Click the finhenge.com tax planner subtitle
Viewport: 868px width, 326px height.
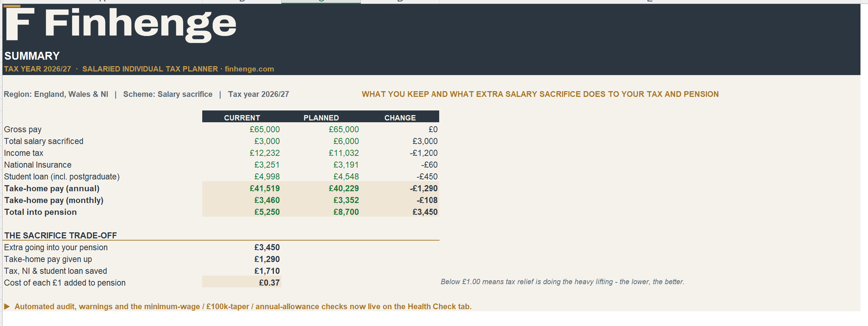pos(139,69)
